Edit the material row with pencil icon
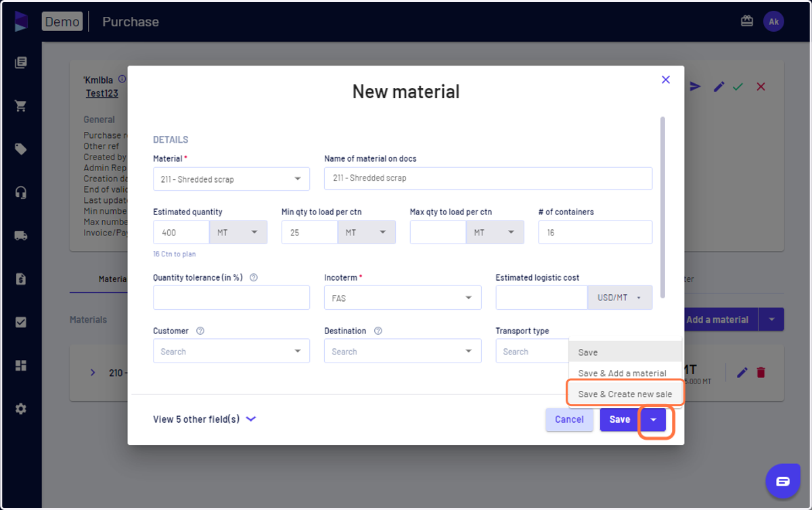Viewport: 812px width, 510px height. tap(742, 373)
